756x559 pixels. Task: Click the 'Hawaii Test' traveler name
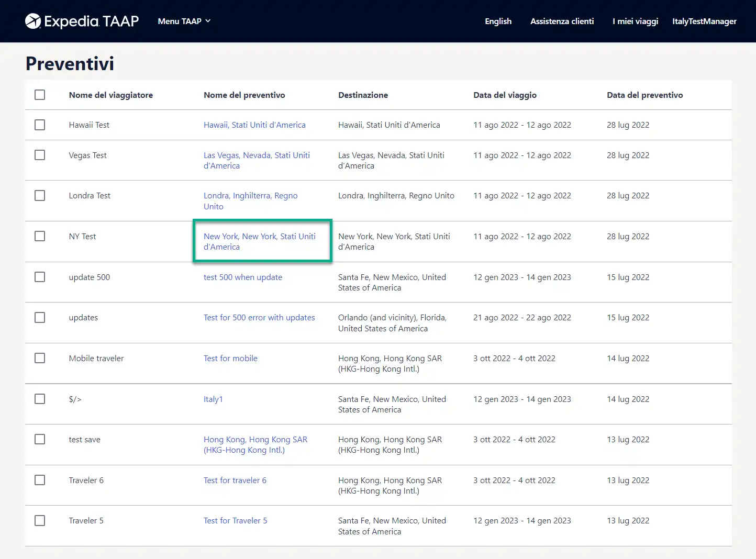pos(89,125)
